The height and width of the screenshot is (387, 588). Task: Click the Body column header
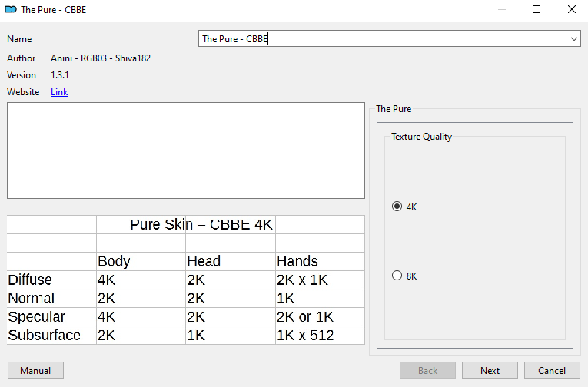[x=114, y=261]
